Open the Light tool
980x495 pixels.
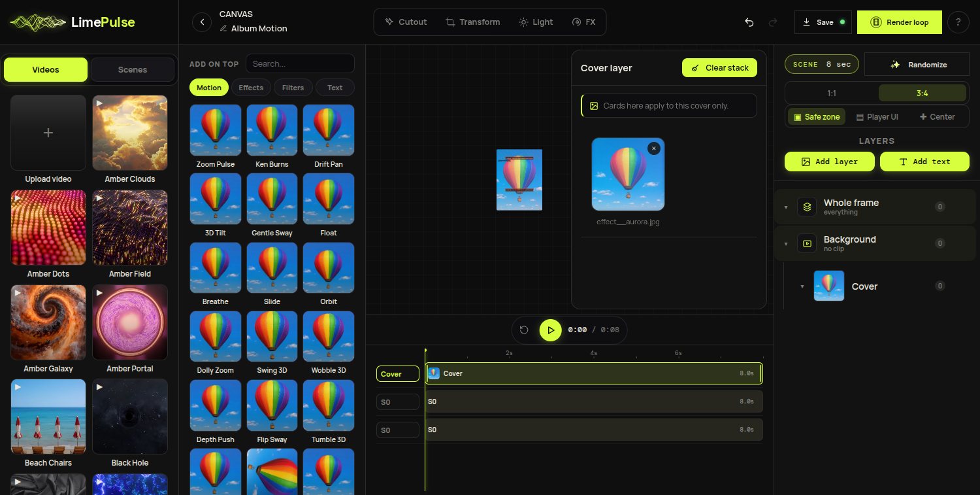coord(536,22)
